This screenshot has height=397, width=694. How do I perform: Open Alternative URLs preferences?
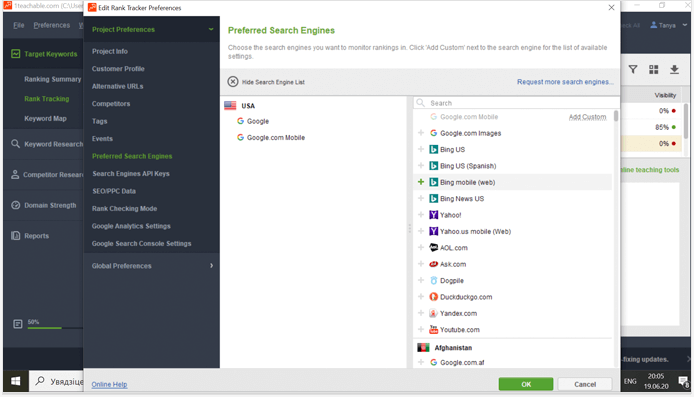point(118,86)
